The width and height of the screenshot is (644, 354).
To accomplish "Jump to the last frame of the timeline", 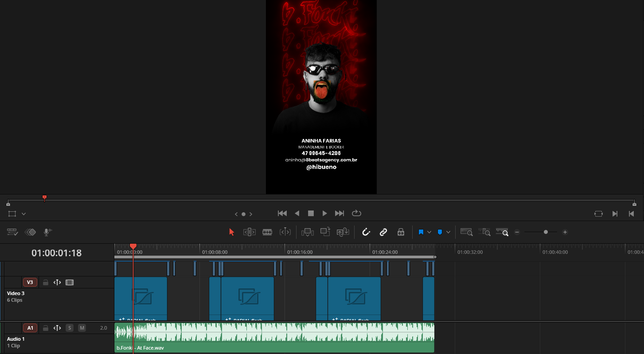I will (340, 214).
